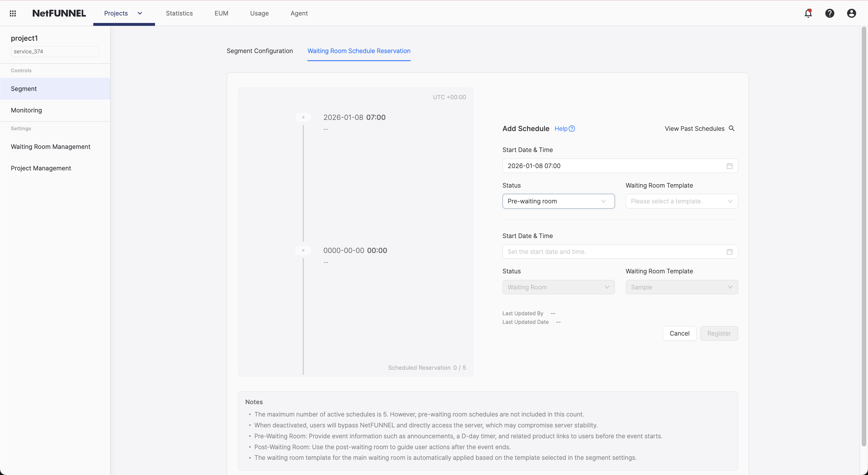Image resolution: width=868 pixels, height=475 pixels.
Task: Open the apps grid menu icon
Action: point(13,13)
